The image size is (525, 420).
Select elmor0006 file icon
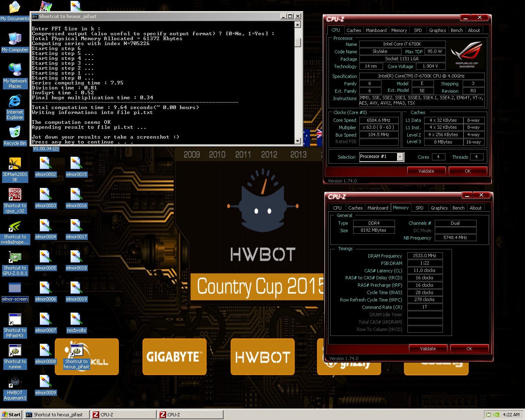[46, 292]
